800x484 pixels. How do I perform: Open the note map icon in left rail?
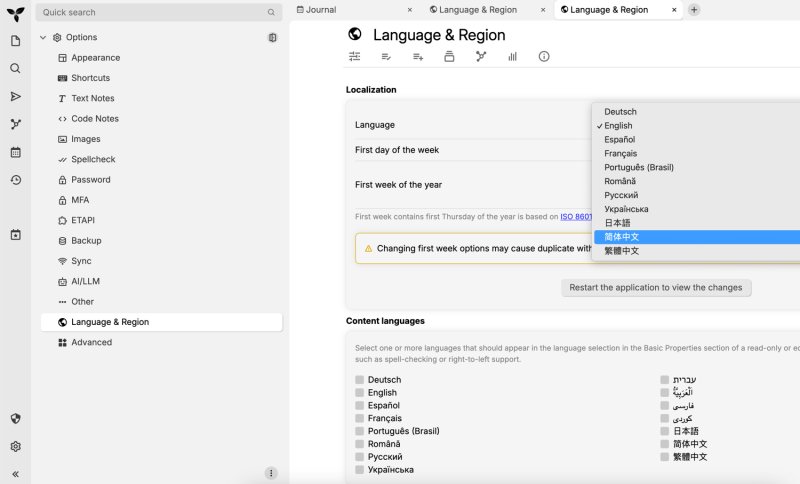coord(15,124)
